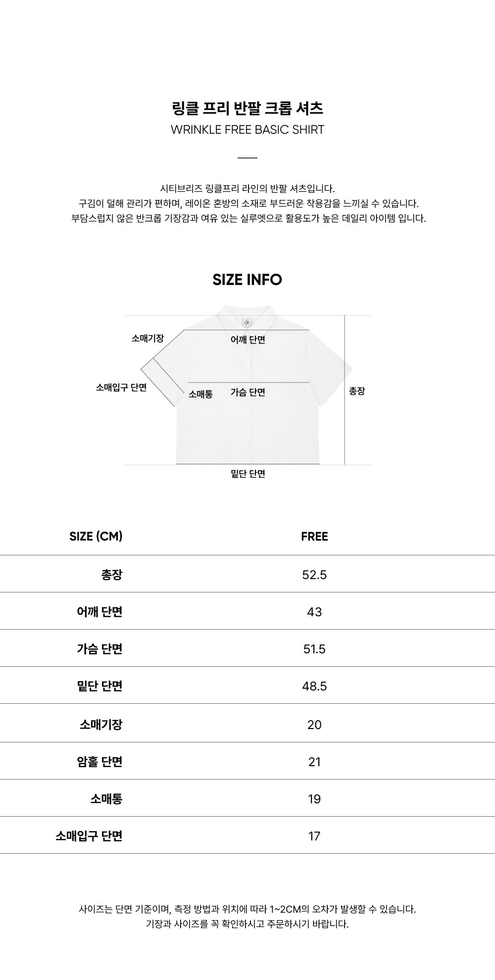Click 소매기장 label beside the shirt sleeve
495x980 pixels.
pyautogui.click(x=148, y=339)
